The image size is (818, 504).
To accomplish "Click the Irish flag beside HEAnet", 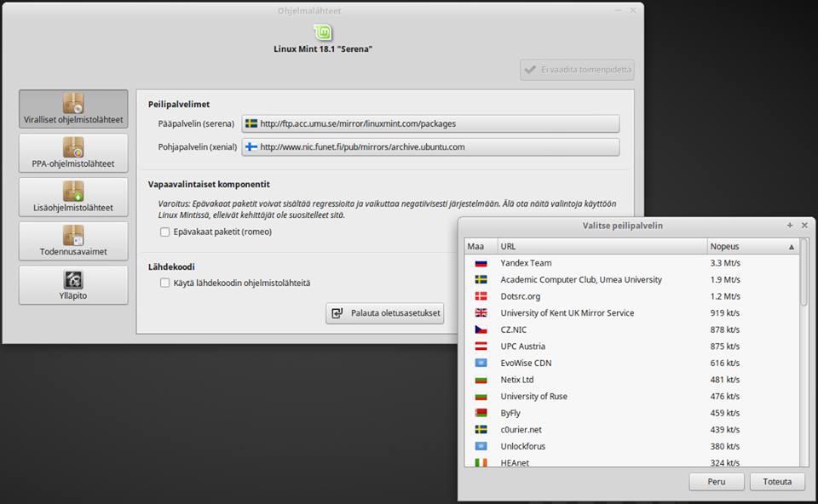I will point(481,463).
